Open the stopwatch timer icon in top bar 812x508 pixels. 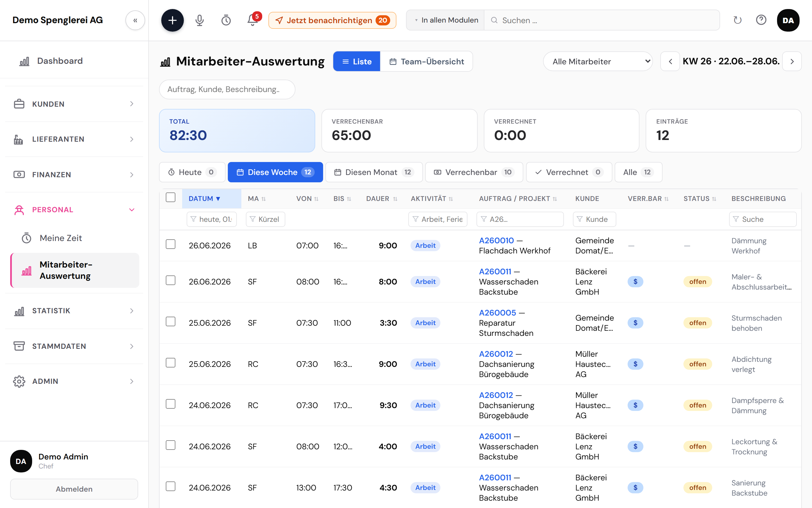pos(226,20)
